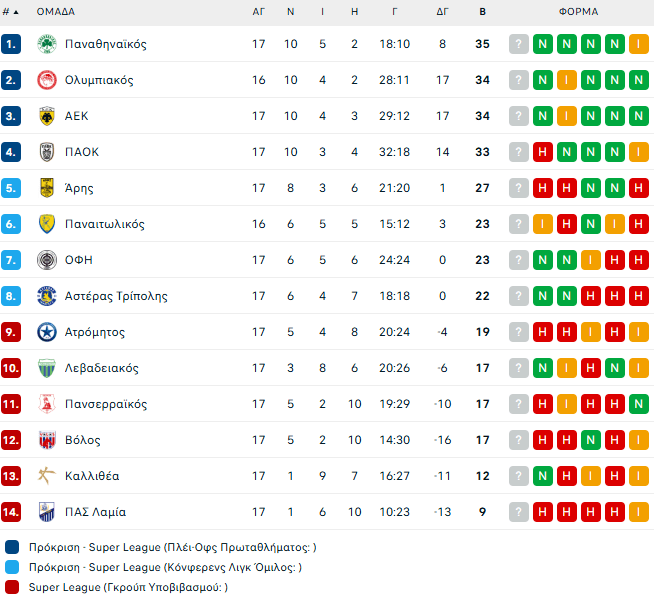This screenshot has width=654, height=598.
Task: Sort standings by the B points header
Action: click(483, 12)
